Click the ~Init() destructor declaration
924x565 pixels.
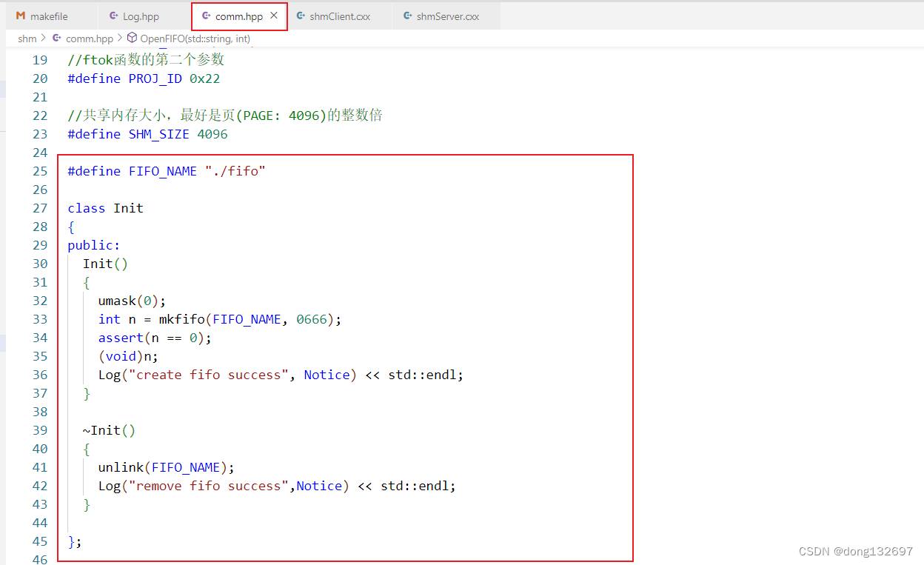(110, 430)
